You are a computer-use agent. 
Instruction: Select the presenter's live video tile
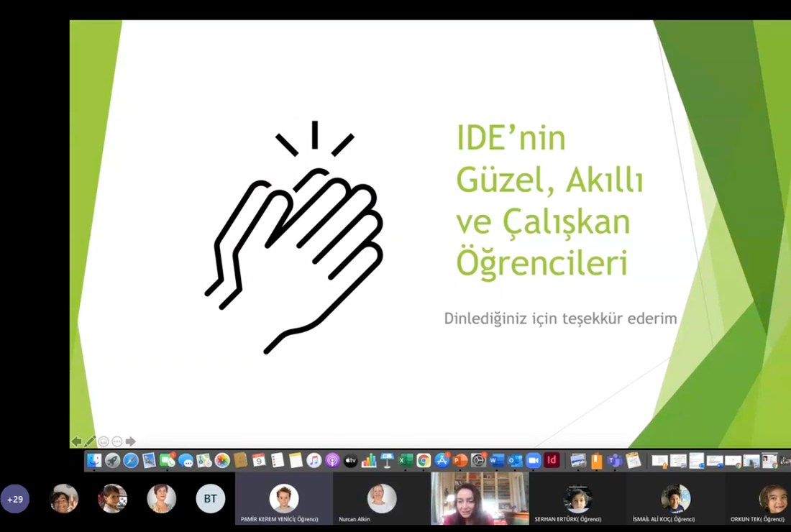point(480,498)
